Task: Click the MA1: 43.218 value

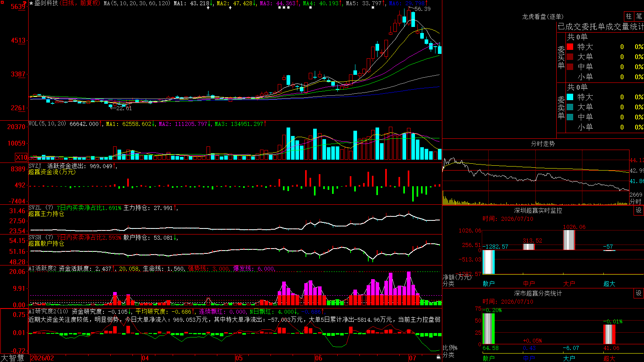Action: [x=192, y=3]
